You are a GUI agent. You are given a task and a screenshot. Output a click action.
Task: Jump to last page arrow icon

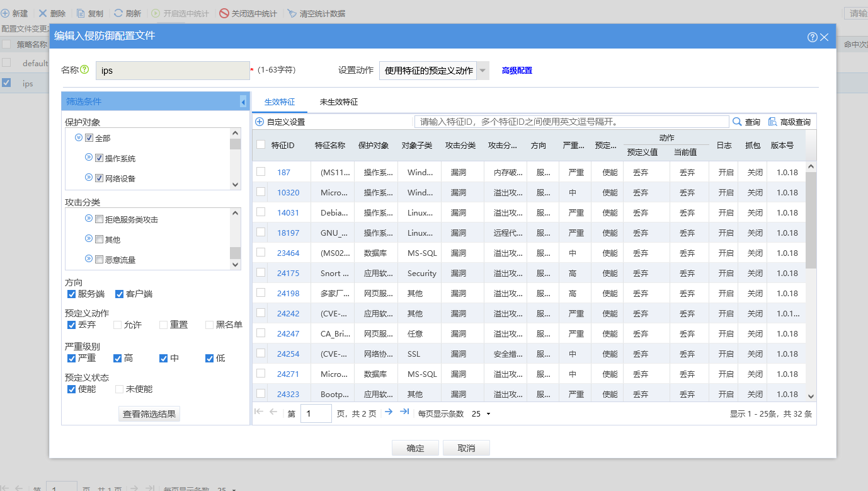pos(404,412)
